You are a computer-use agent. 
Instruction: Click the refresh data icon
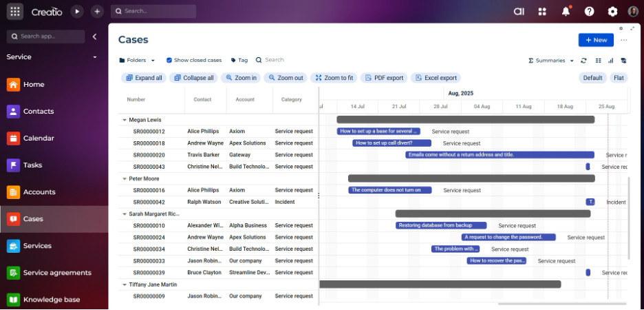click(584, 61)
